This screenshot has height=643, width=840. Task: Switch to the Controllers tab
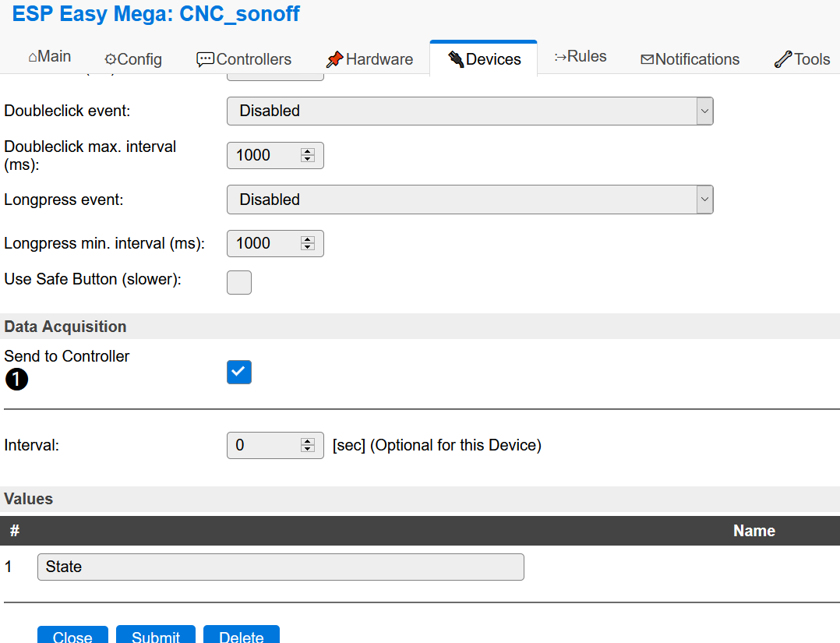244,59
